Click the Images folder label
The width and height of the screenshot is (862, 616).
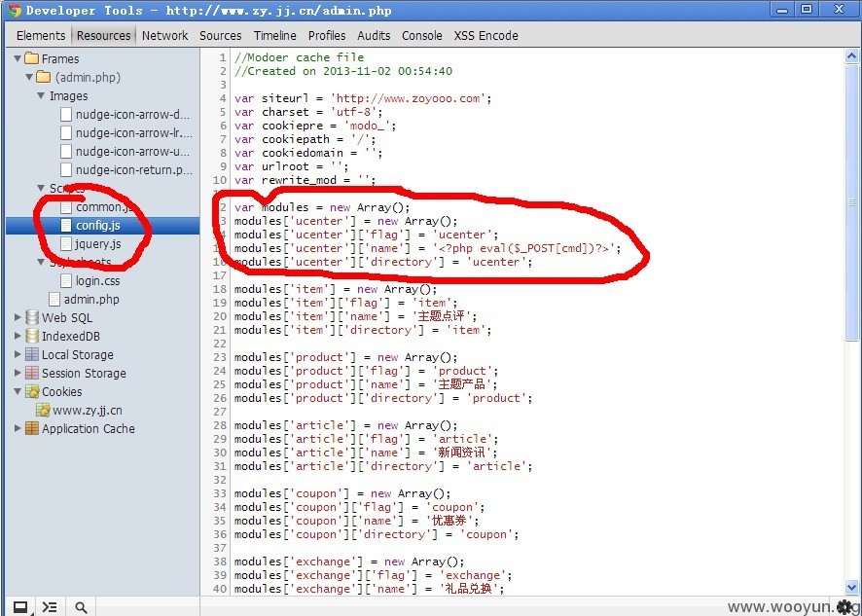(68, 95)
